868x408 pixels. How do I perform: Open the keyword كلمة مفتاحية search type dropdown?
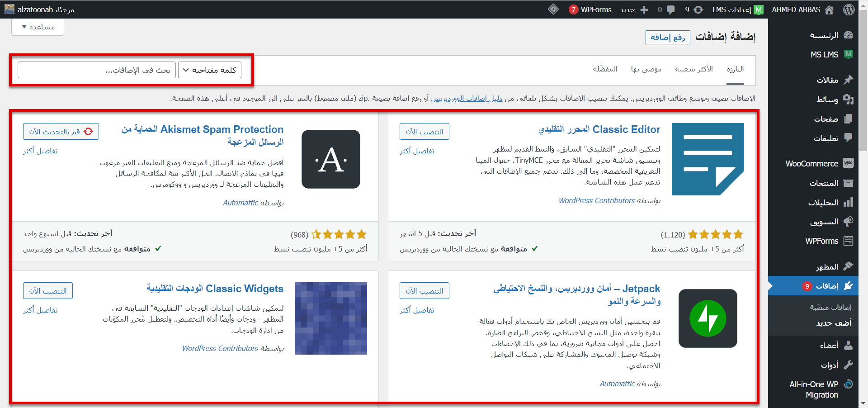(x=210, y=70)
